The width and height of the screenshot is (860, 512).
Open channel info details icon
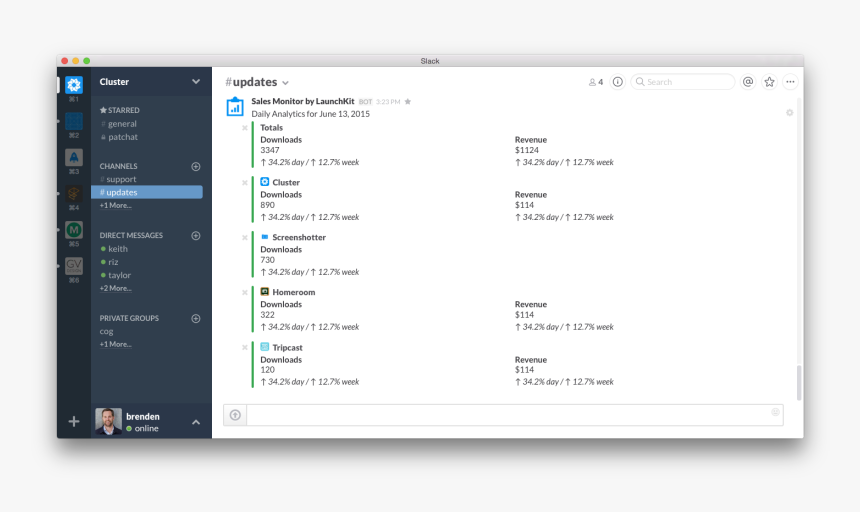coord(618,82)
